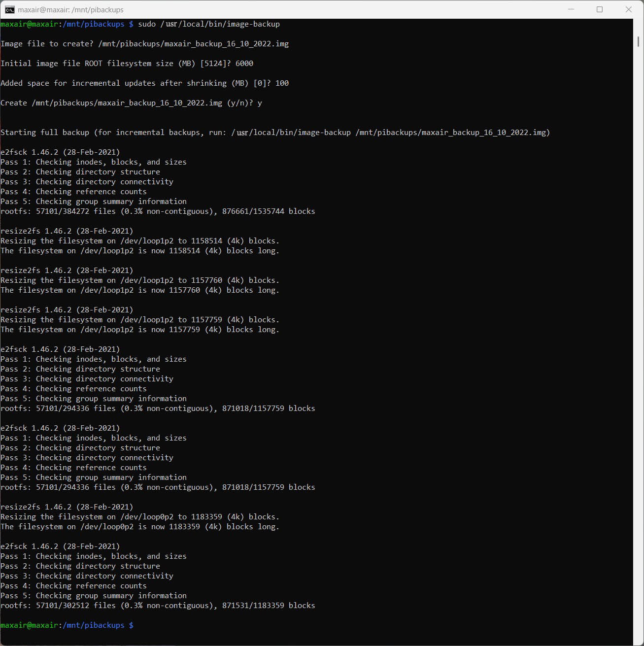Click the line 'Resizing ... /dev/loop0p2 to 1183359'
The image size is (644, 646).
point(140,517)
